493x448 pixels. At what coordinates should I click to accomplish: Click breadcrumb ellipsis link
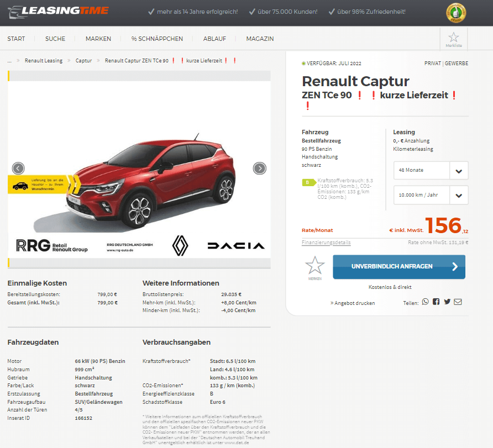tap(9, 61)
